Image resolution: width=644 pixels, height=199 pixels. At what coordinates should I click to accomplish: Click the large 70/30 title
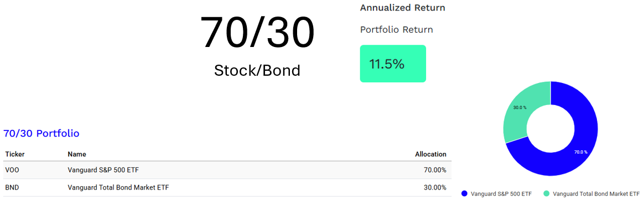pos(257,32)
